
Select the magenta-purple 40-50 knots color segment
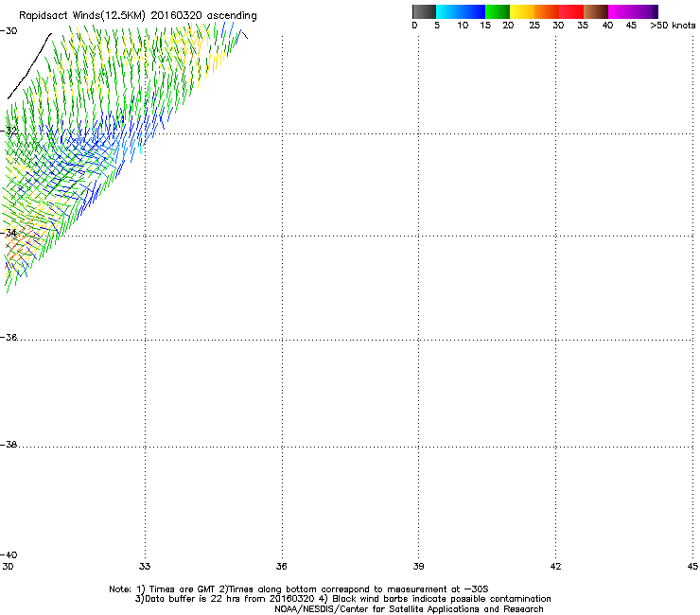(x=633, y=11)
